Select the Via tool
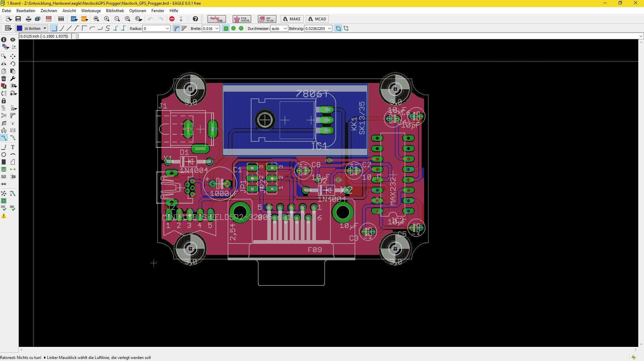The height and width of the screenshot is (361, 644). click(x=4, y=169)
